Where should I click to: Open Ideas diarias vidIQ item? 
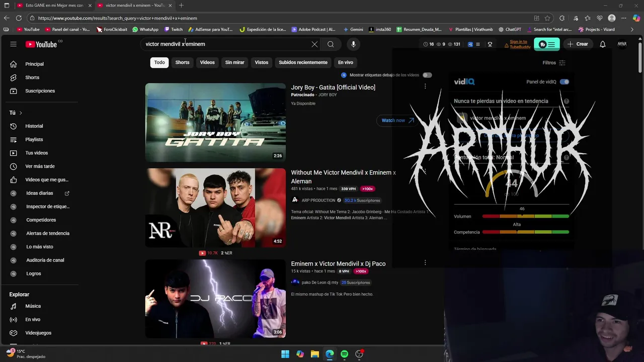click(40, 193)
